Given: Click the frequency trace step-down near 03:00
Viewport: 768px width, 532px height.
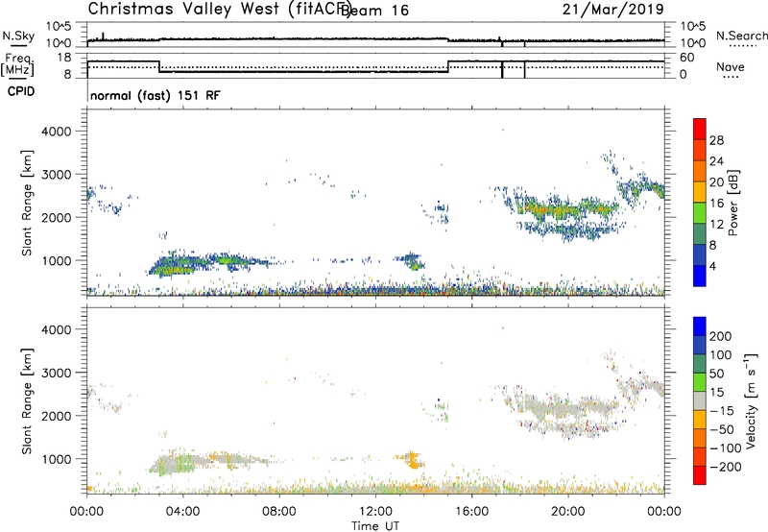Looking at the screenshot, I should click(x=159, y=66).
